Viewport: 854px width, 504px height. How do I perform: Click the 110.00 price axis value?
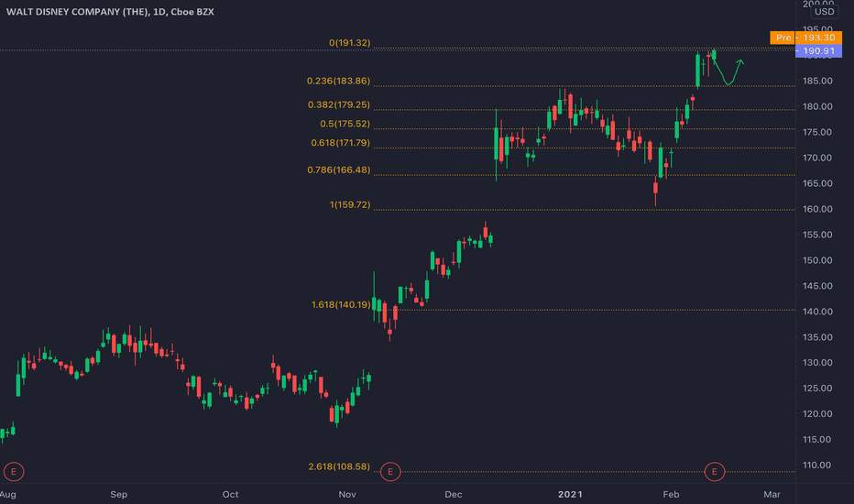tap(817, 466)
